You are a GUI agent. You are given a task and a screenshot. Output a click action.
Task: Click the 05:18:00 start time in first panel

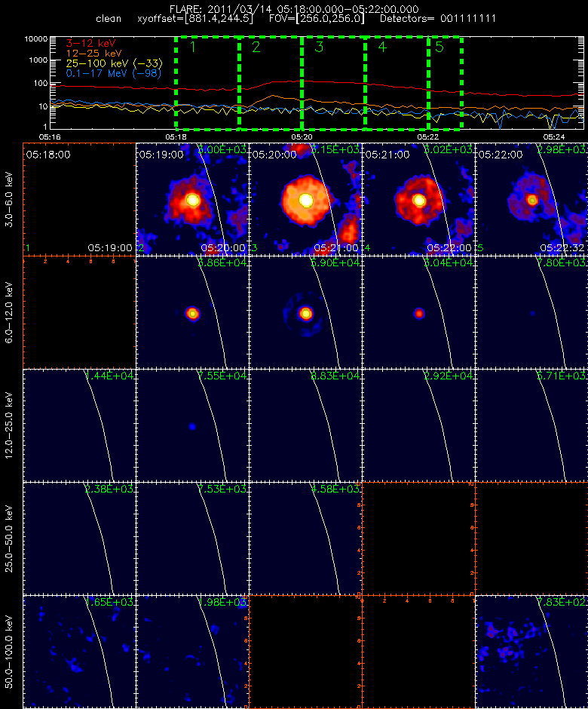click(x=48, y=155)
